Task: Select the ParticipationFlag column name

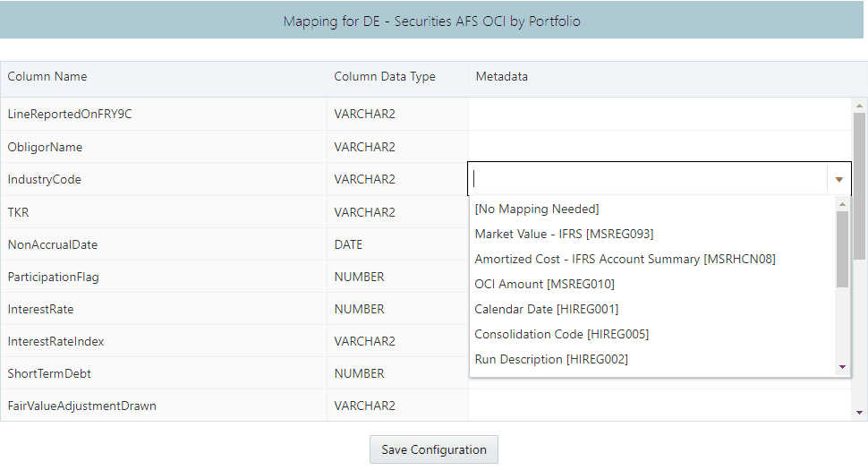Action: [x=53, y=277]
